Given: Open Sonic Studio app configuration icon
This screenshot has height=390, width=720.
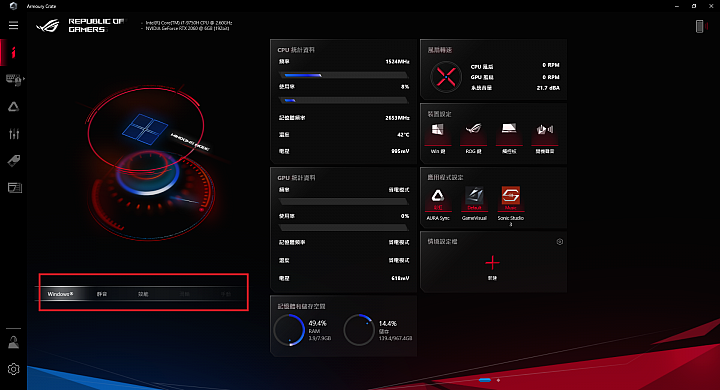Looking at the screenshot, I should 511,195.
